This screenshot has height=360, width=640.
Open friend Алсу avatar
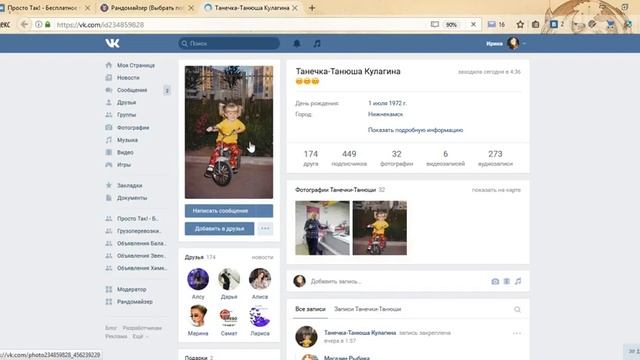(x=198, y=279)
